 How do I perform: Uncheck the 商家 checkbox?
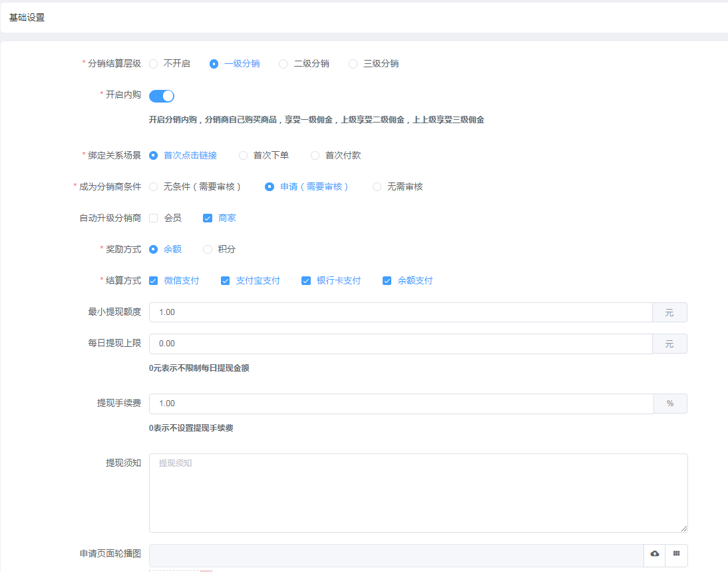point(208,218)
